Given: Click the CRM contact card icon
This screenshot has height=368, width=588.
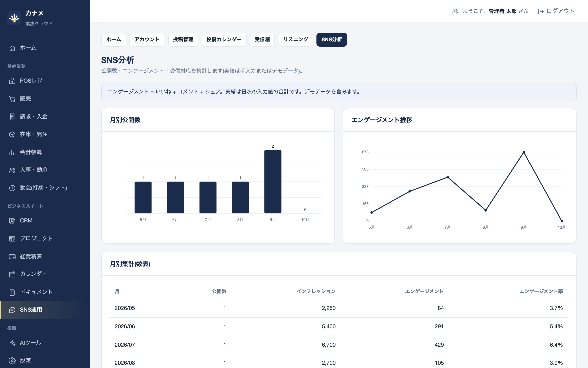Looking at the screenshot, I should [12, 221].
